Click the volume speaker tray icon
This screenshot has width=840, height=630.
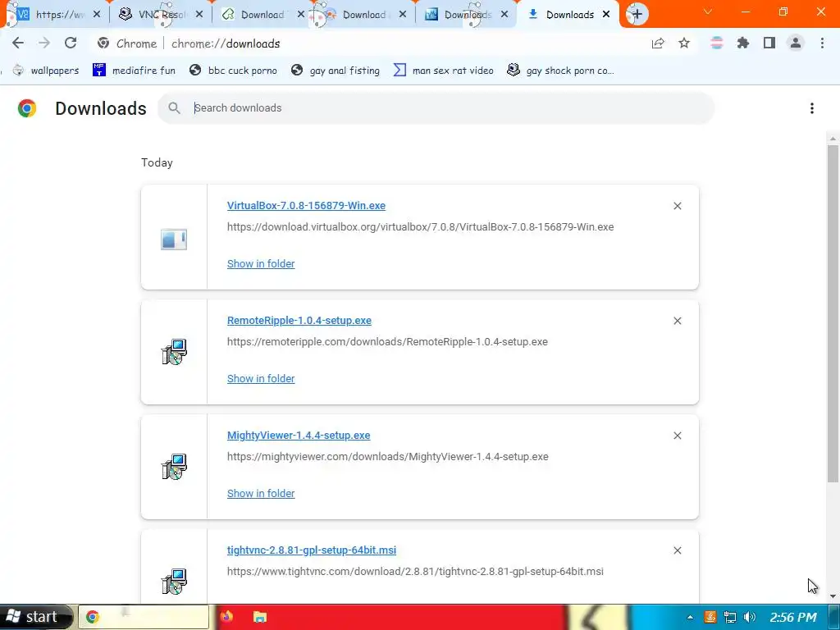pos(750,617)
